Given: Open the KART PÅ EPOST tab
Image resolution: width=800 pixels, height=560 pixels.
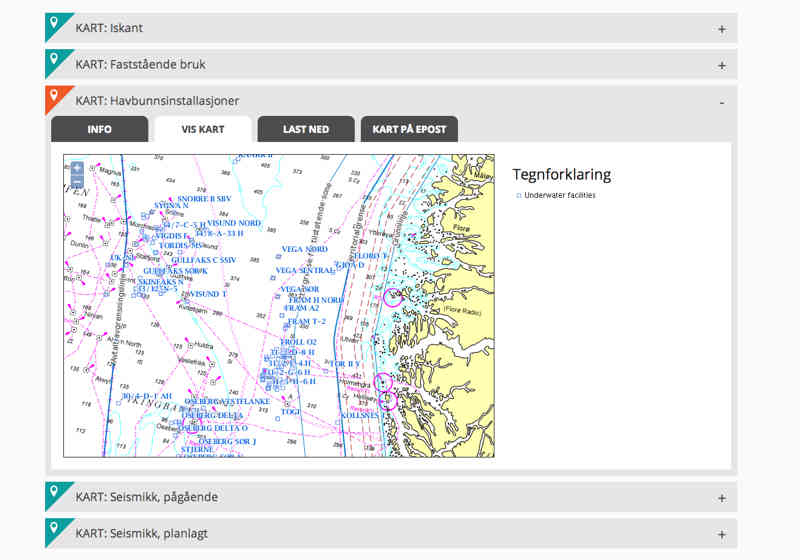Looking at the screenshot, I should 409,130.
